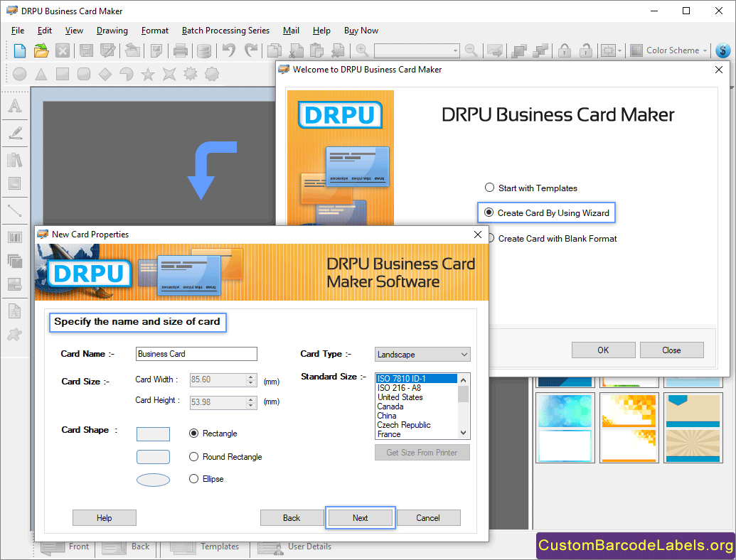Click the Card Name input field

tap(196, 354)
